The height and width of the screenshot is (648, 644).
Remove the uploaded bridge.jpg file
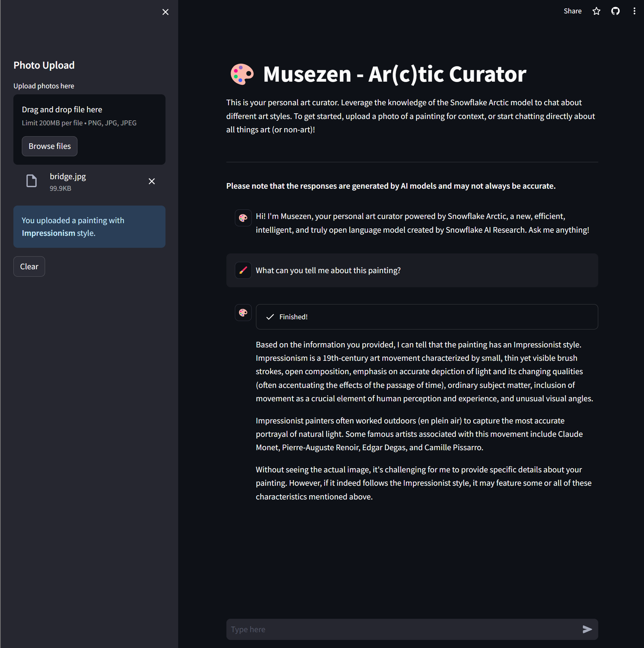152,181
